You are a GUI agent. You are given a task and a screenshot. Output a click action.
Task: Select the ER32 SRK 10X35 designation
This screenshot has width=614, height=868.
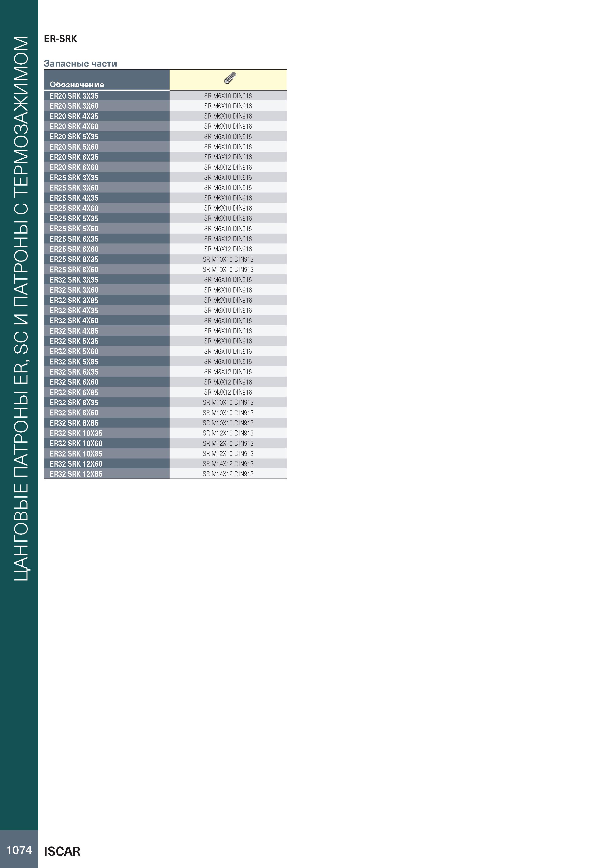pyautogui.click(x=76, y=433)
